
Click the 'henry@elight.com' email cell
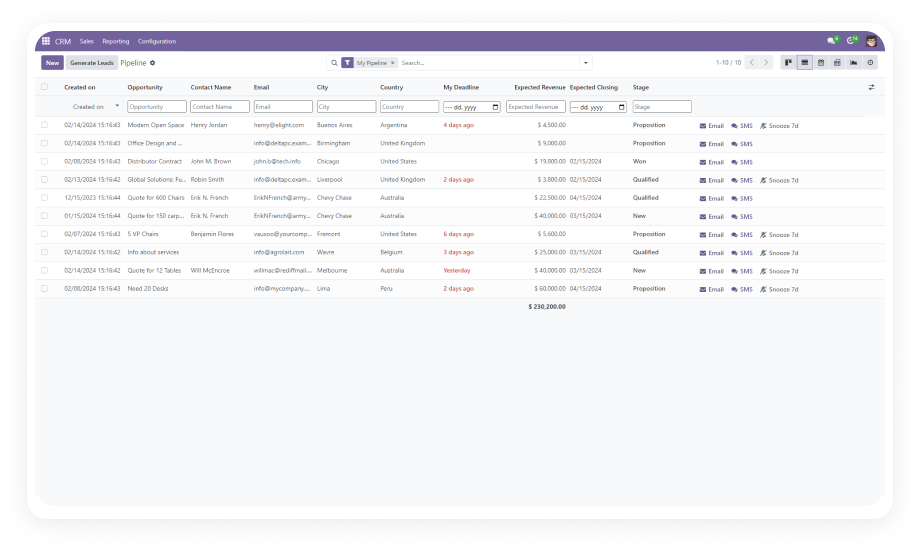pos(279,125)
